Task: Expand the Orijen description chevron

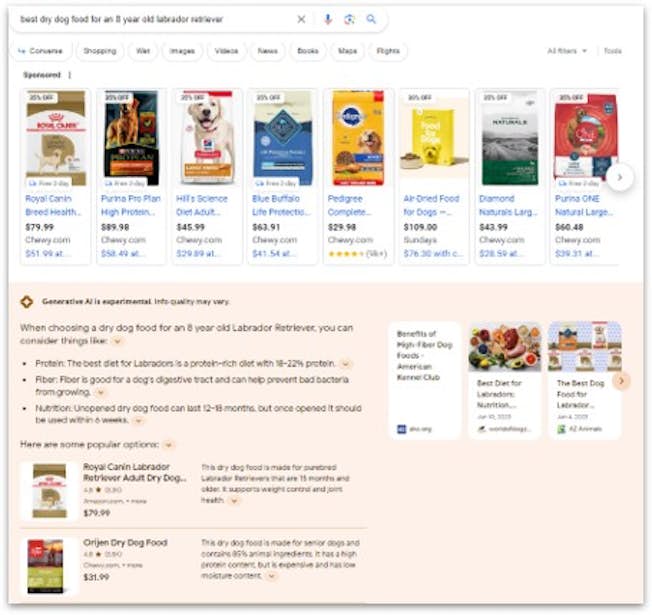Action: [272, 576]
